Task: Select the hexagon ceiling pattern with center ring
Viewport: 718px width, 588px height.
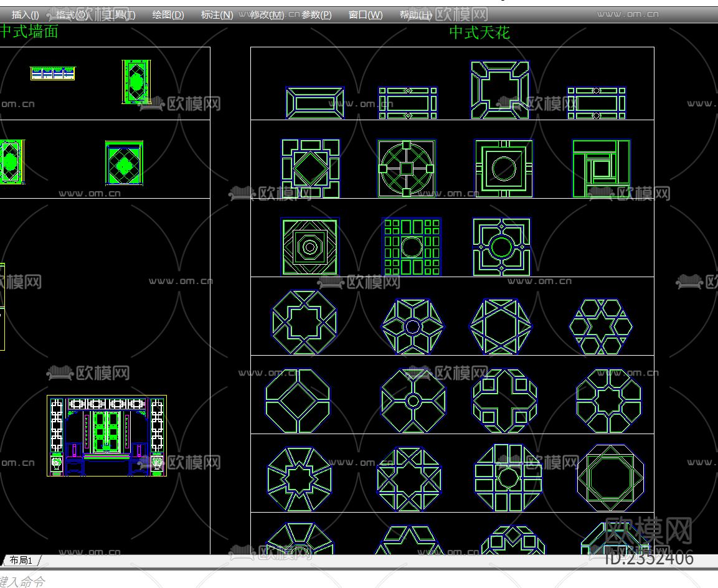Action: point(413,326)
